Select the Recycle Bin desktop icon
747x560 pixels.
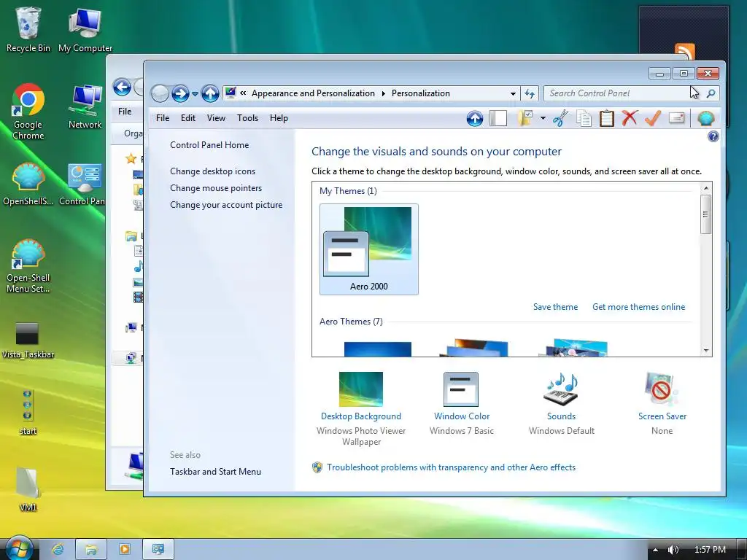[x=28, y=29]
